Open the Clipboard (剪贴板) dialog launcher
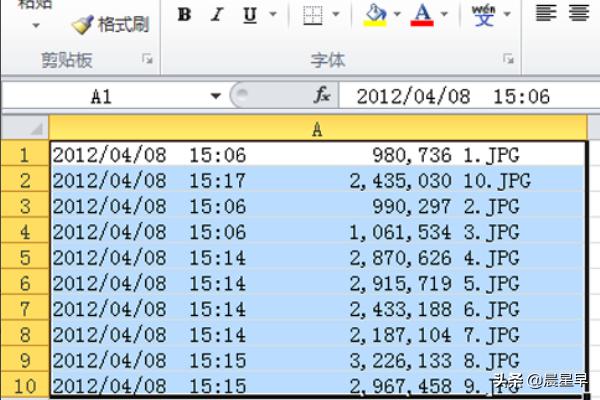This screenshot has height=400, width=600. [148, 62]
